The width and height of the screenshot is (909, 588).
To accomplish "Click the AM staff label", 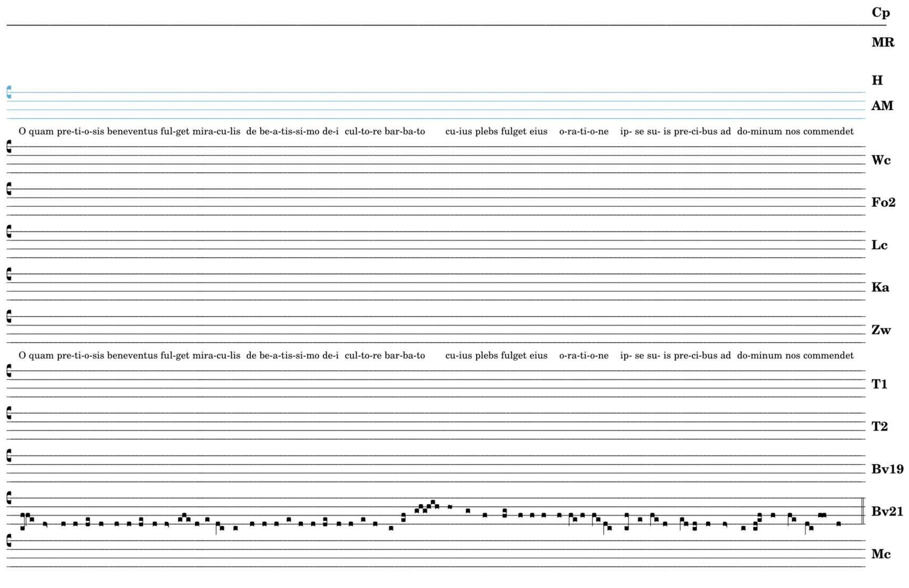I will 882,106.
